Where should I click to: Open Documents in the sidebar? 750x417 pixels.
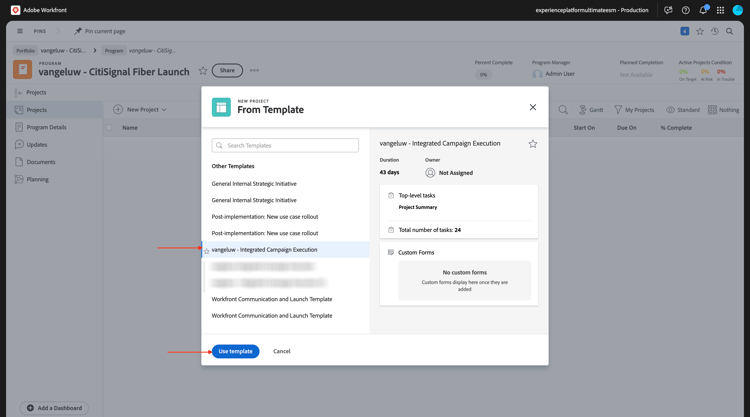coord(41,162)
